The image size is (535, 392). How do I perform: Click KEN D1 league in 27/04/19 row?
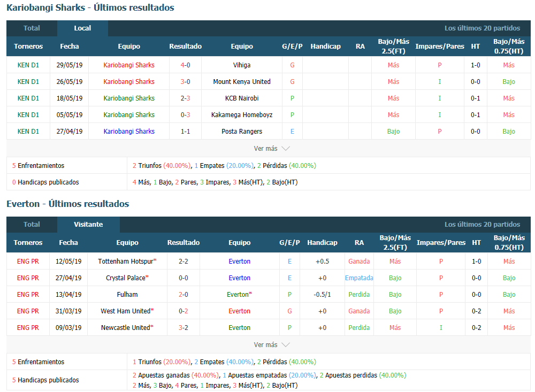(x=28, y=132)
